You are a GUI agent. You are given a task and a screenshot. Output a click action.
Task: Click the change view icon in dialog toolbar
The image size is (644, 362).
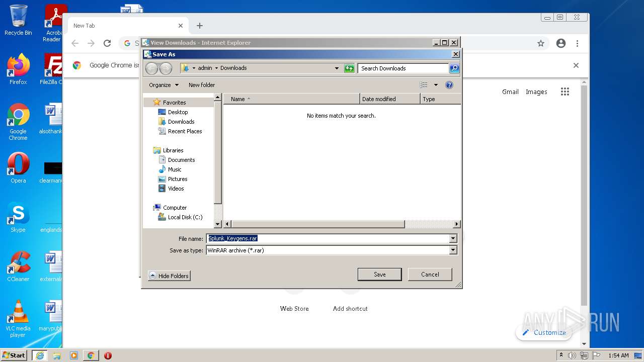point(424,85)
